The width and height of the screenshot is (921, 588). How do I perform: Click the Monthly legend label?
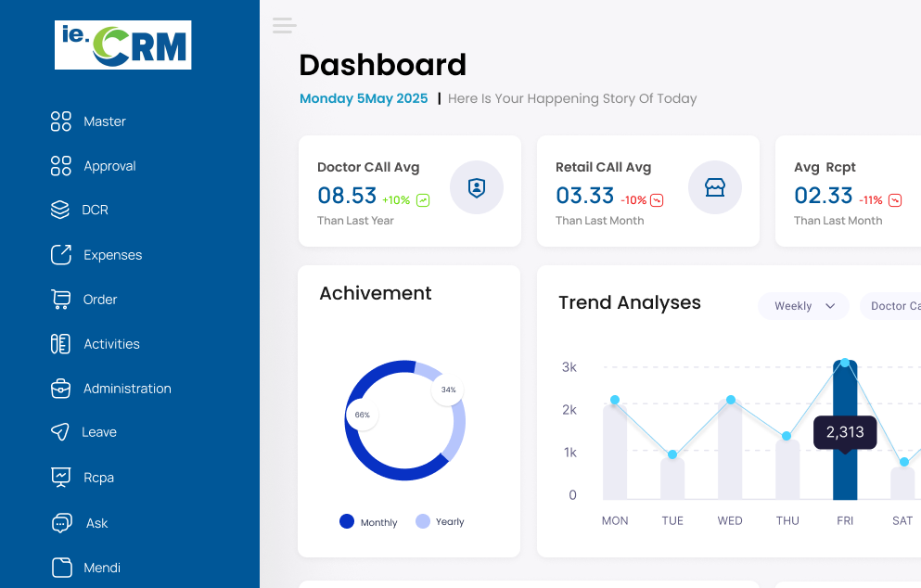pos(378,522)
